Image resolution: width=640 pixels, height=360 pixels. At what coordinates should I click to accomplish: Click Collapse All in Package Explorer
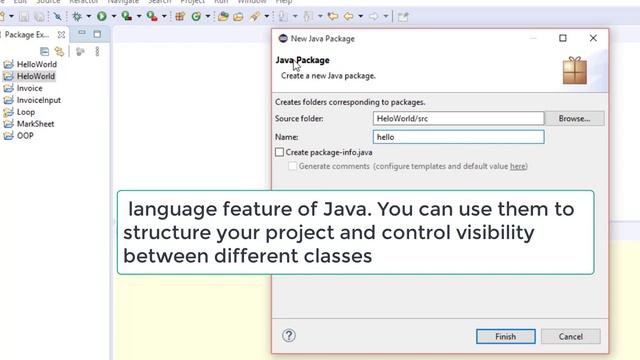pyautogui.click(x=44, y=51)
